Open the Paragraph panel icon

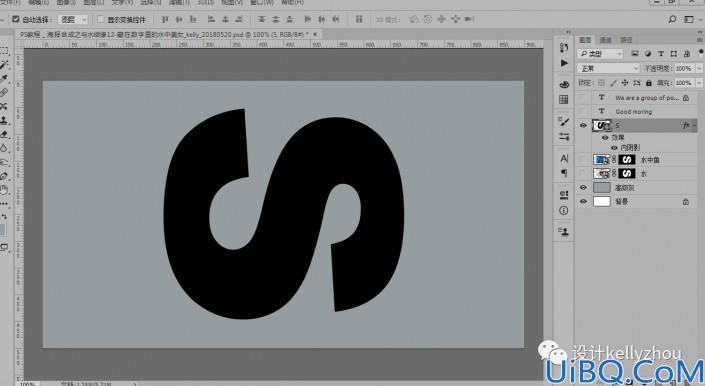click(564, 173)
